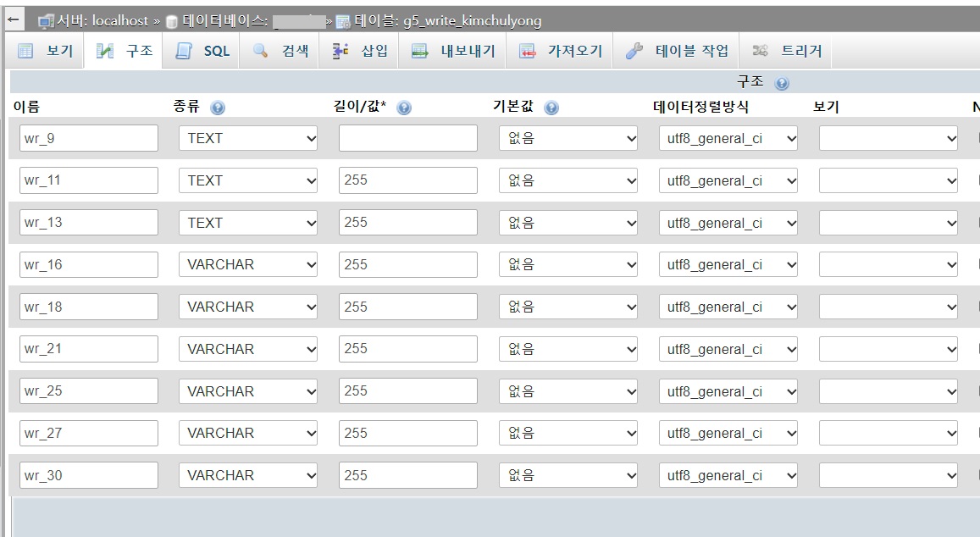980x537 pixels.
Task: Open the 트리거 triggers tab
Action: (x=787, y=51)
